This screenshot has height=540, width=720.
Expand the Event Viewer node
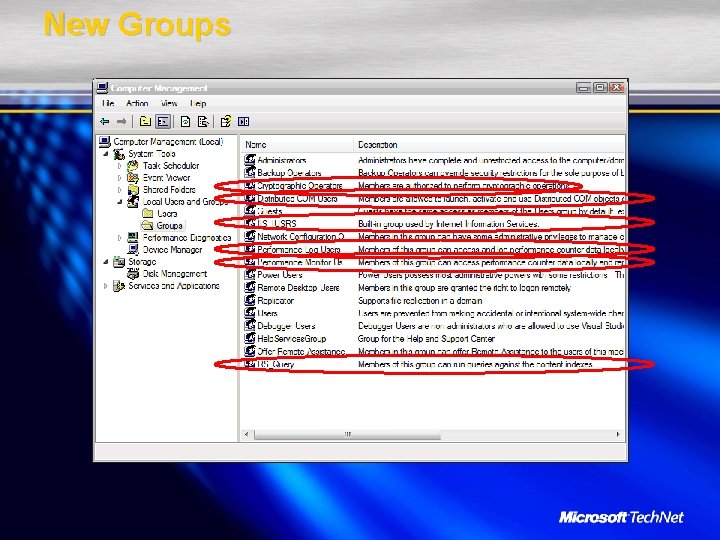click(119, 177)
